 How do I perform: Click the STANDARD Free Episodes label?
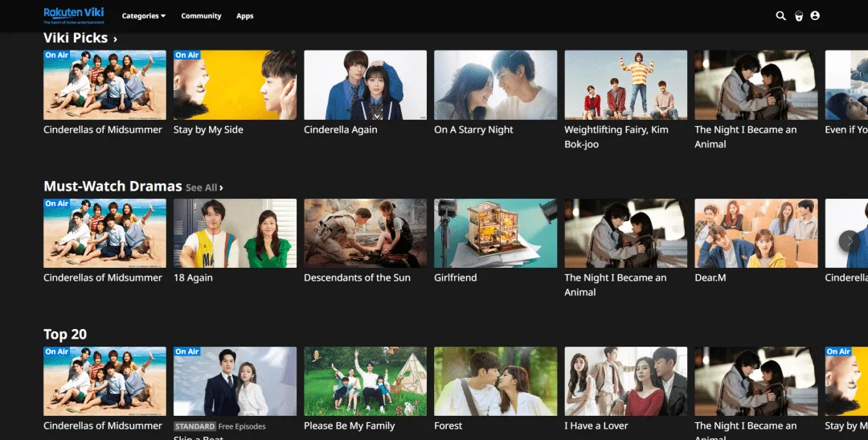[x=219, y=426]
